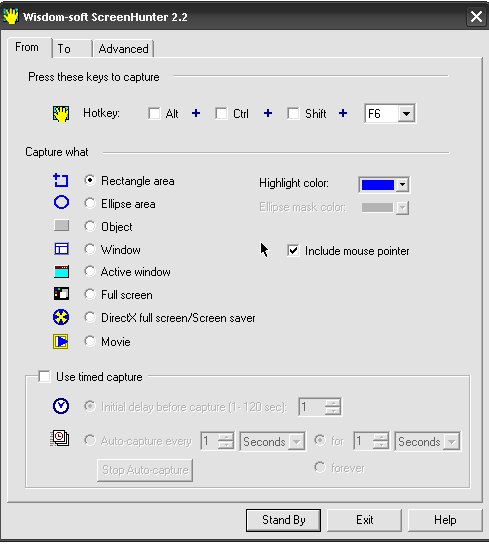489x544 pixels.
Task: Click the Movie play icon
Action: tap(61, 341)
